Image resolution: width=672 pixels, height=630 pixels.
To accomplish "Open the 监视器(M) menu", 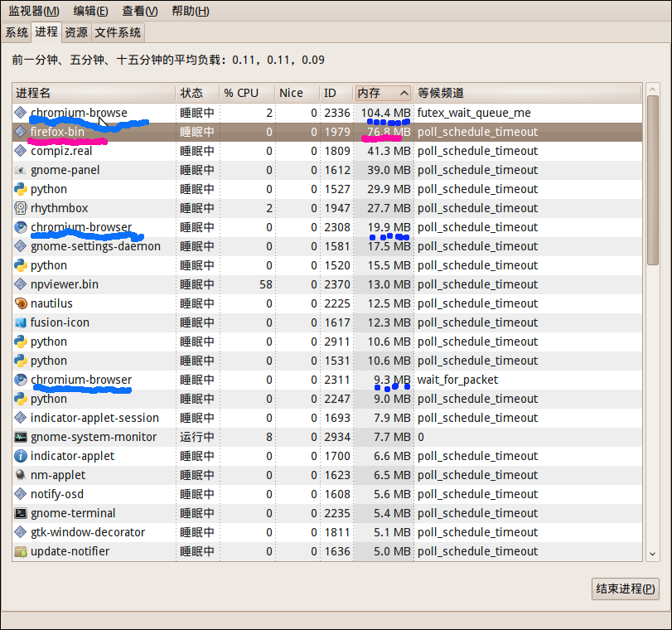I will (x=34, y=11).
